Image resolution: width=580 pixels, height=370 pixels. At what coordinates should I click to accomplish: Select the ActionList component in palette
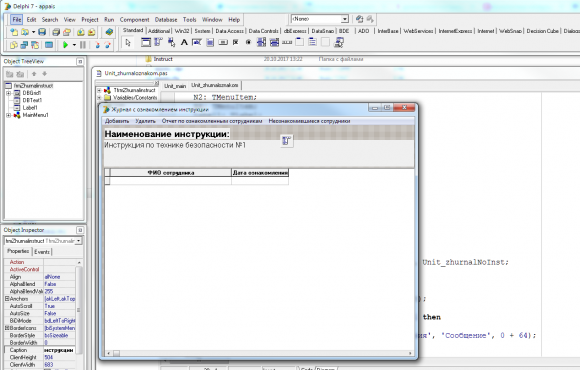338,43
